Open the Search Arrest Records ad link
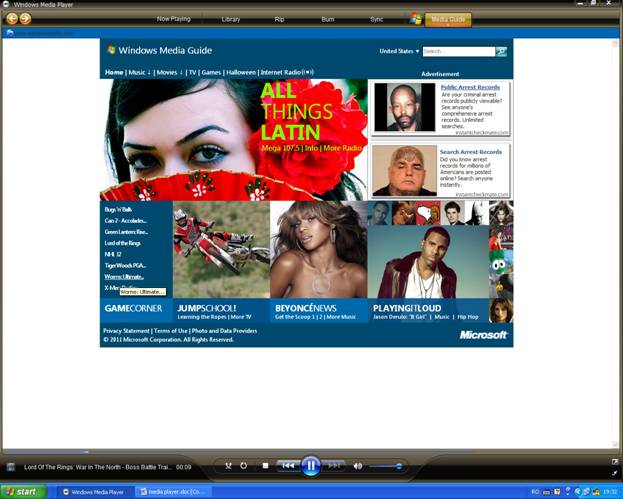 click(470, 152)
